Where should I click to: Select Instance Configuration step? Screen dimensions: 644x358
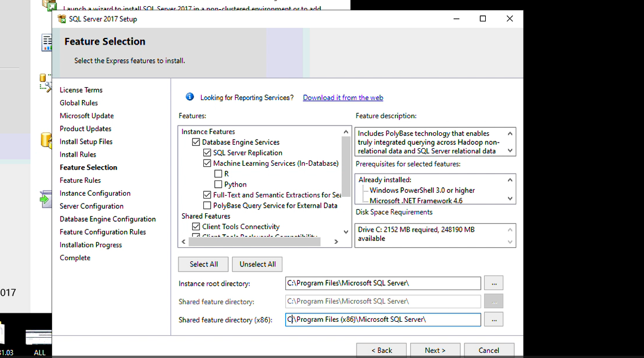[x=95, y=193]
